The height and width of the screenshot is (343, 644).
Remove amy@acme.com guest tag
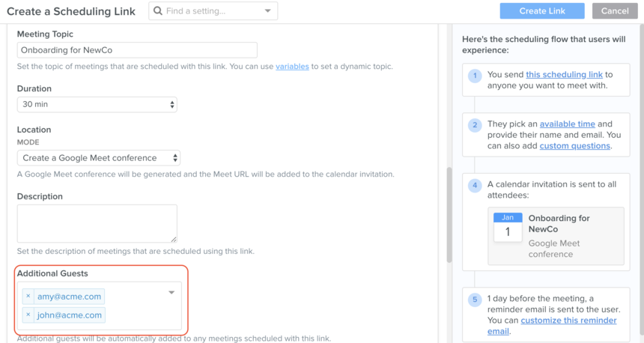pos(28,296)
